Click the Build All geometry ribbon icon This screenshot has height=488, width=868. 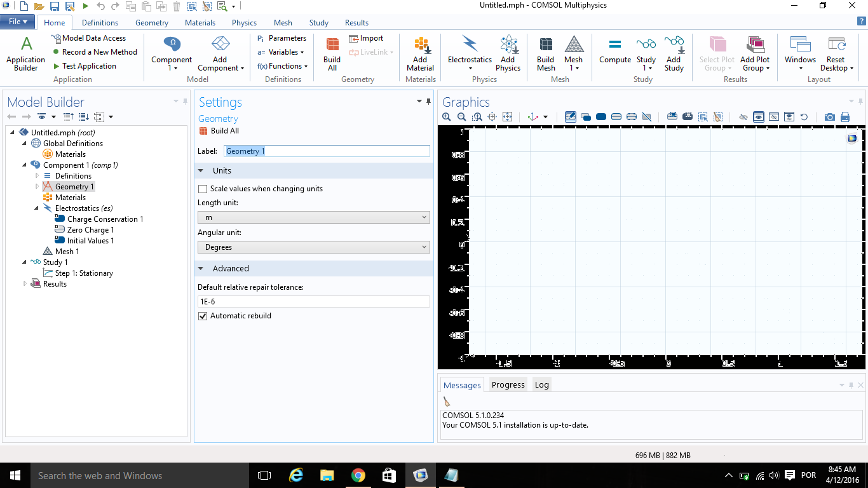(332, 53)
